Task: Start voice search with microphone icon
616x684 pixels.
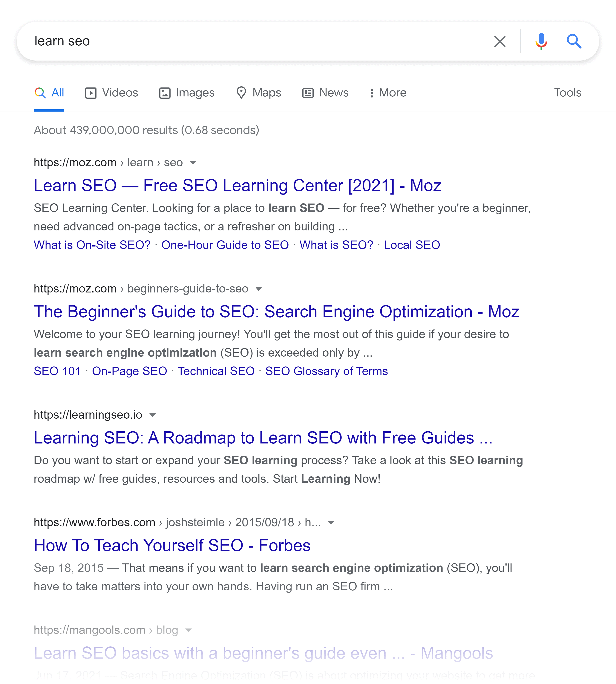Action: (x=541, y=41)
